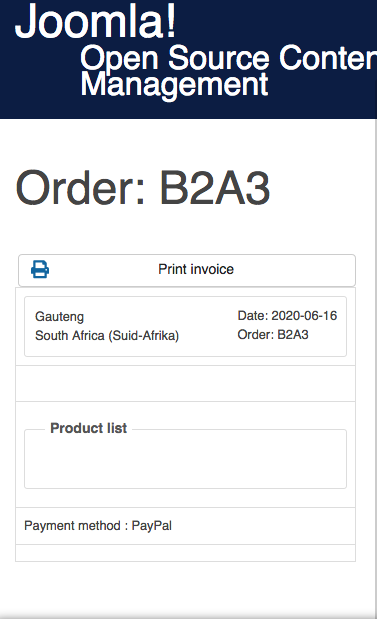Click the Product list legend
The width and height of the screenshot is (377, 619).
(88, 428)
